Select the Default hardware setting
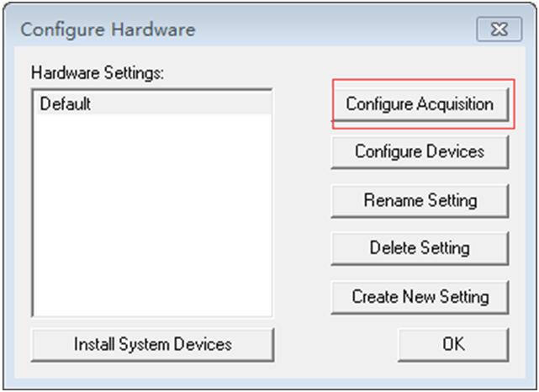The height and width of the screenshot is (392, 539). point(66,105)
